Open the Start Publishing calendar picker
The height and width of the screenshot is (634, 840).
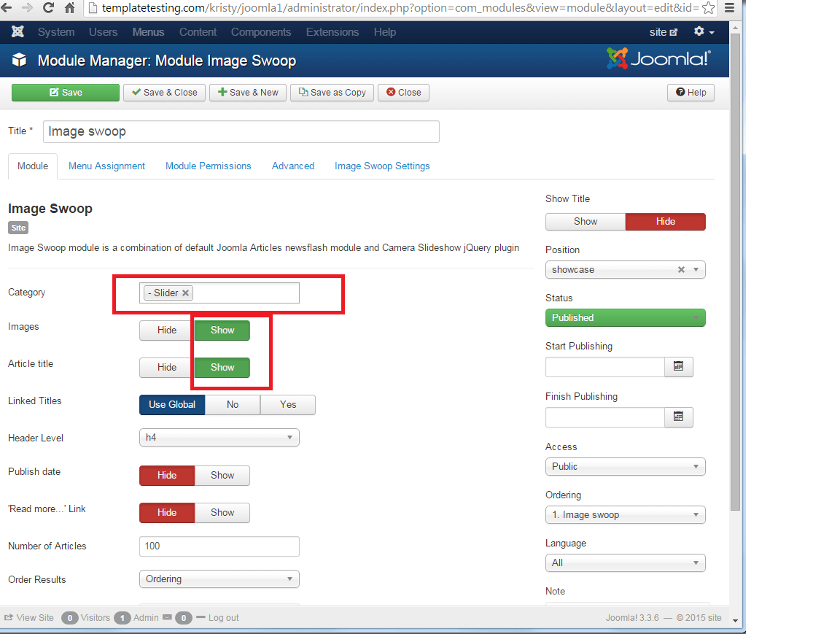click(x=678, y=367)
